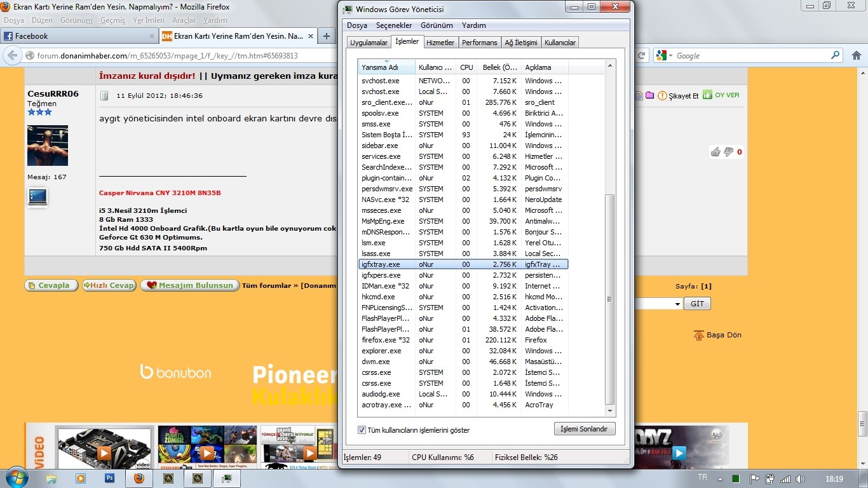Open Windows Explorer from the taskbar
Screen dimensions: 868x488
pyautogui.click(x=51, y=478)
